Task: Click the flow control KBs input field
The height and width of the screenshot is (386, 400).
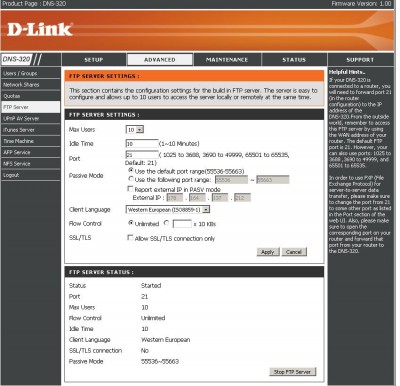Action: tap(182, 224)
